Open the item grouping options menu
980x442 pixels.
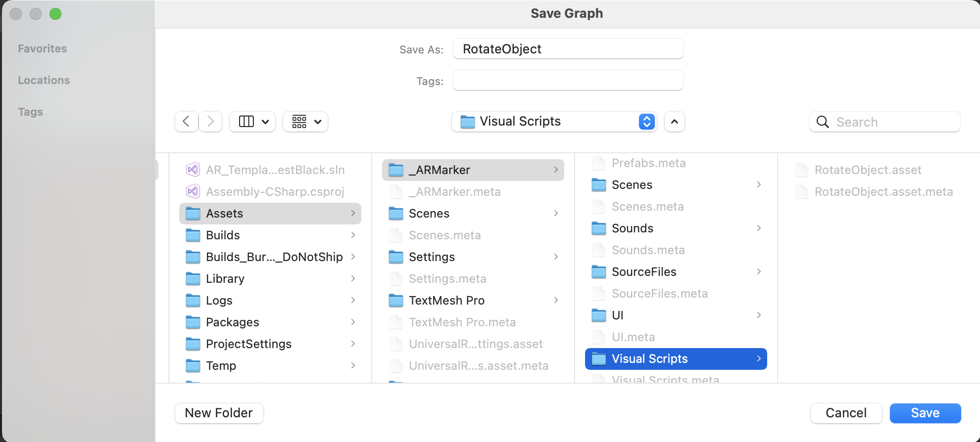305,122
